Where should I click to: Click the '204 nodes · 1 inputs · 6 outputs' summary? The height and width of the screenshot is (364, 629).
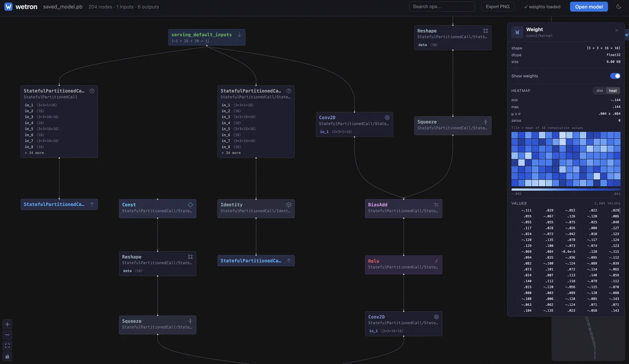point(124,7)
